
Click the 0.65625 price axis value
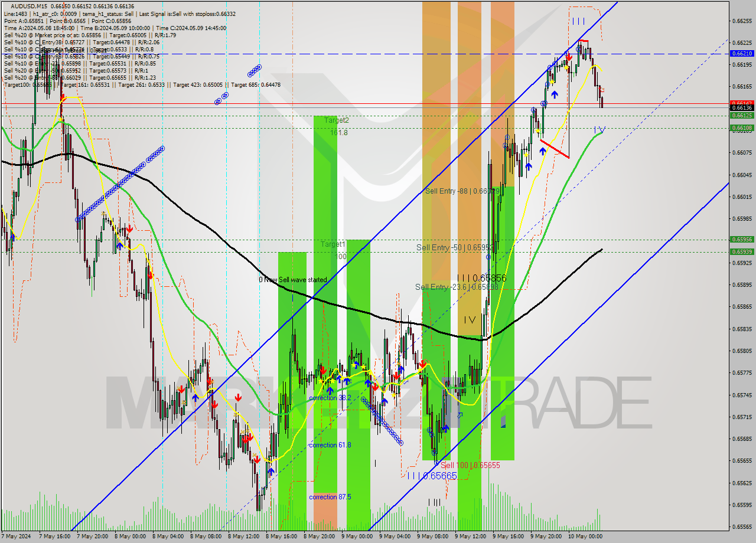[742, 483]
